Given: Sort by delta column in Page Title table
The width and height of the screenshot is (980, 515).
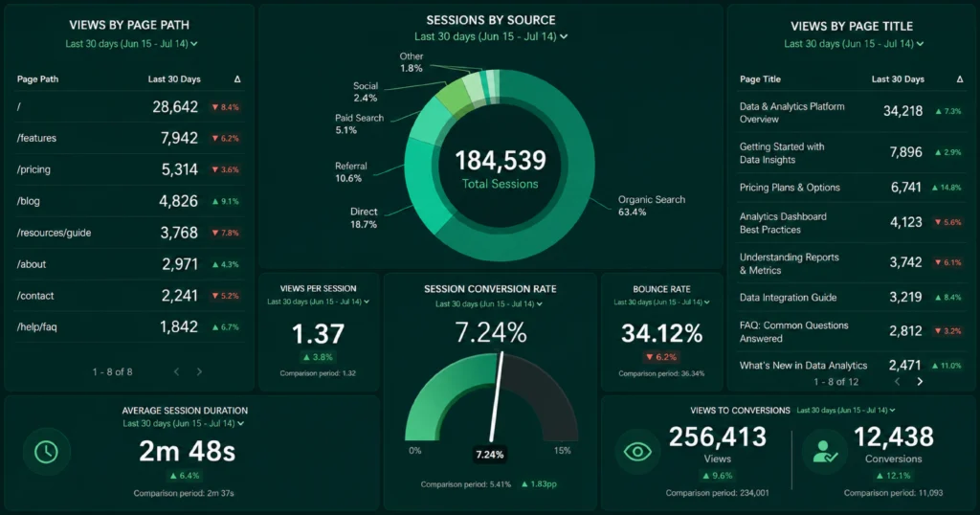Looking at the screenshot, I should click(x=959, y=79).
